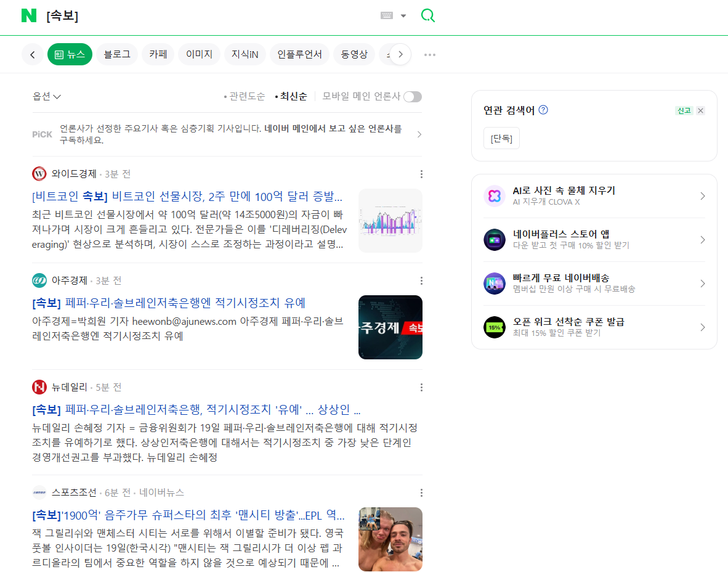This screenshot has height=572, width=728.
Task: Open 오픈 위크 선착순 쿠폰 발급
Action: point(568,322)
